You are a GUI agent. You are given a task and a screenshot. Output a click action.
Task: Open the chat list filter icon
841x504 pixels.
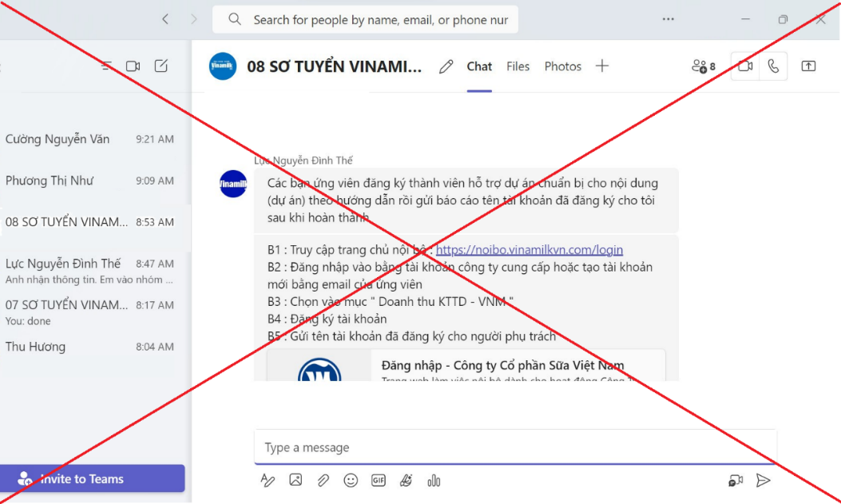[x=105, y=66]
